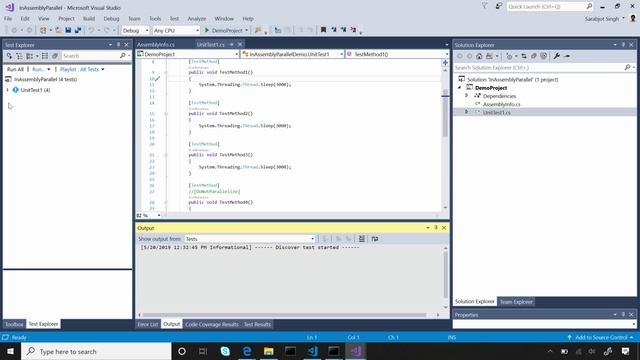Open the Build menu
The height and width of the screenshot is (360, 640).
tap(89, 18)
